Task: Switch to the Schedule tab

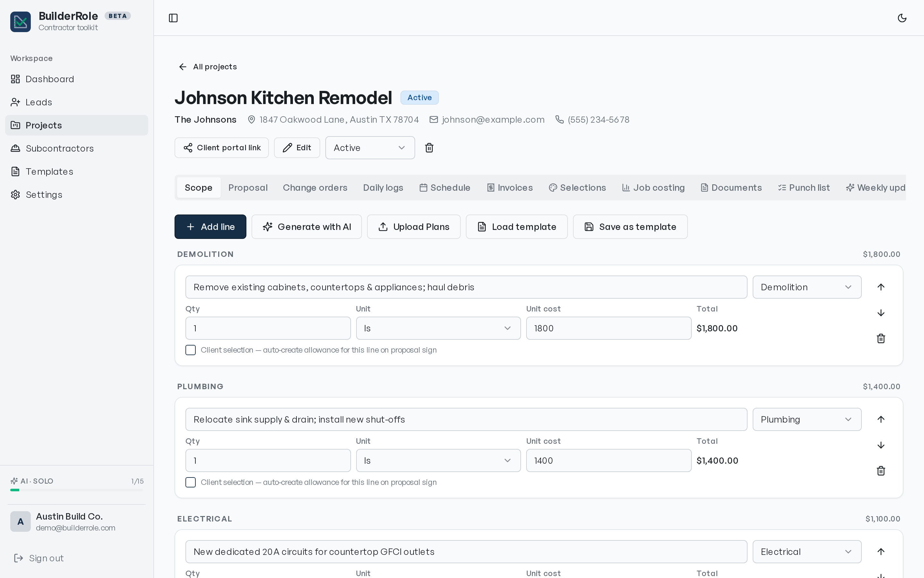Action: (445, 188)
